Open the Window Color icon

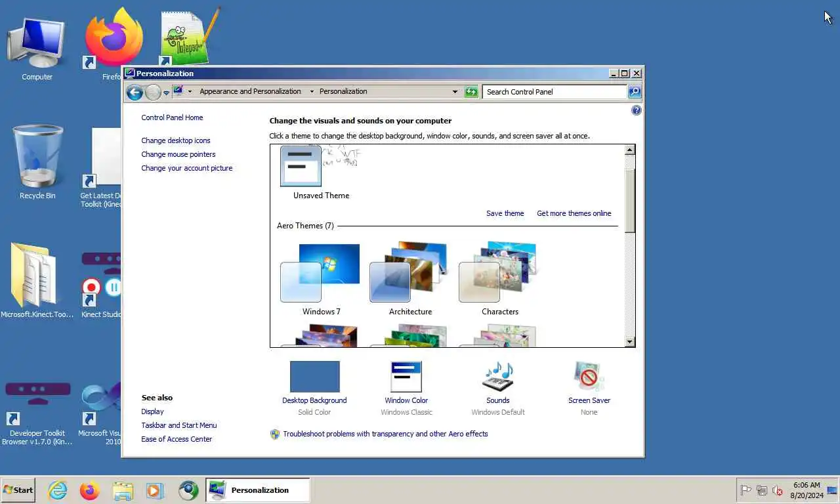406,377
